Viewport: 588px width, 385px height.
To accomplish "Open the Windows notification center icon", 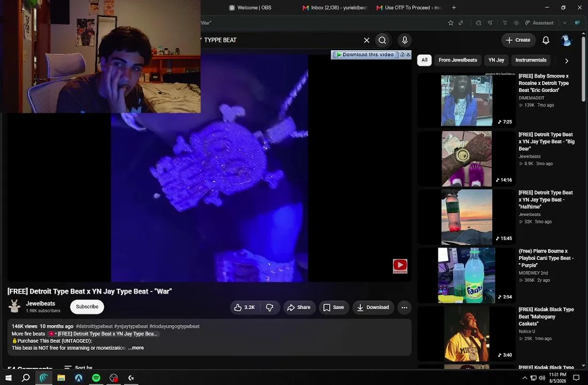I will (x=576, y=378).
